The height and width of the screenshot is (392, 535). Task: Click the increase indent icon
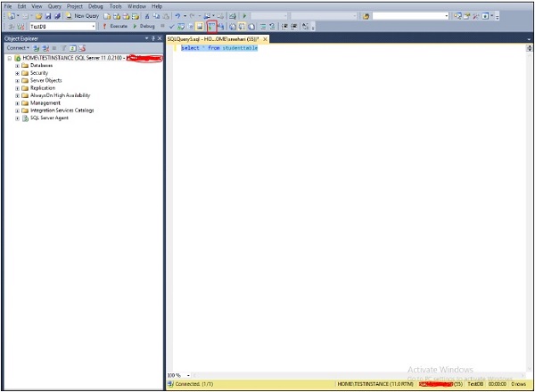coord(293,27)
